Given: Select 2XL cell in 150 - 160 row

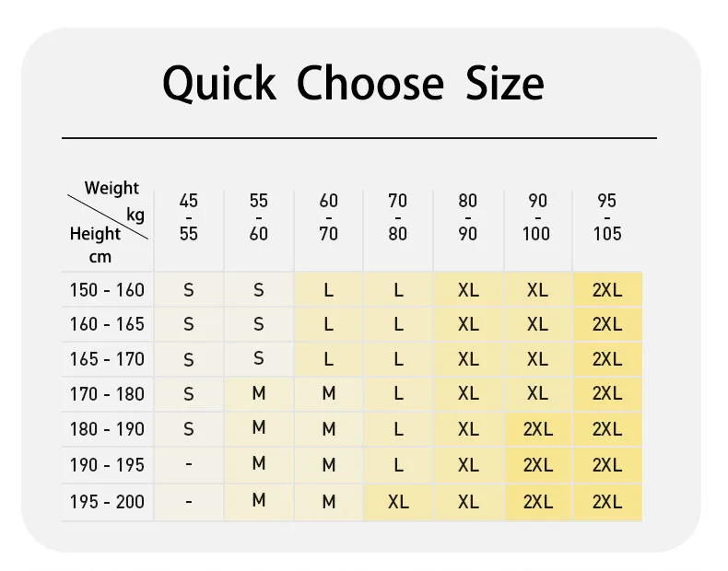Looking at the screenshot, I should [x=607, y=290].
